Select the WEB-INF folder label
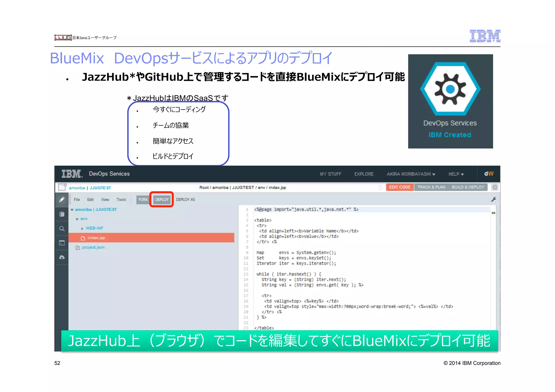Image resolution: width=555 pixels, height=392 pixels. [95, 228]
